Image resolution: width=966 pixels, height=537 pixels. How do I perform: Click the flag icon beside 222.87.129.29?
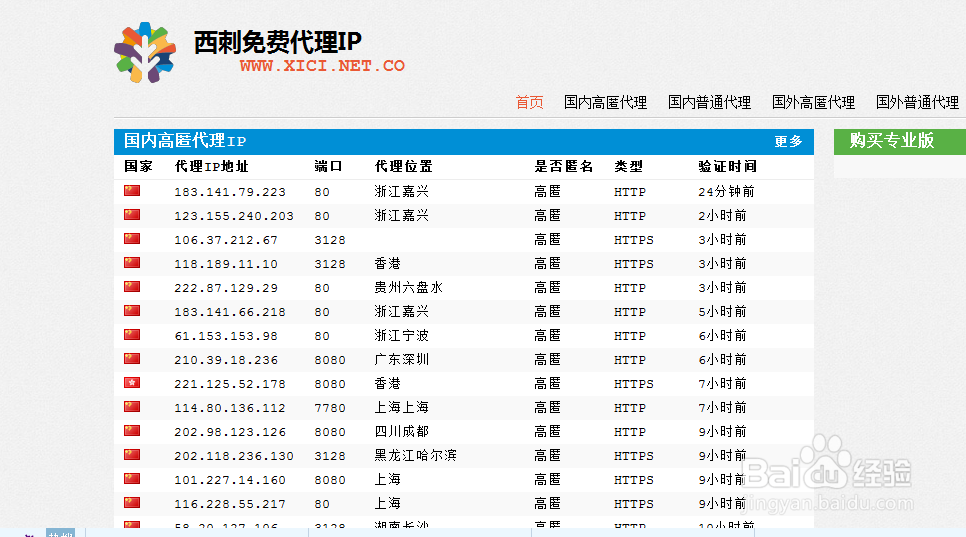(132, 286)
